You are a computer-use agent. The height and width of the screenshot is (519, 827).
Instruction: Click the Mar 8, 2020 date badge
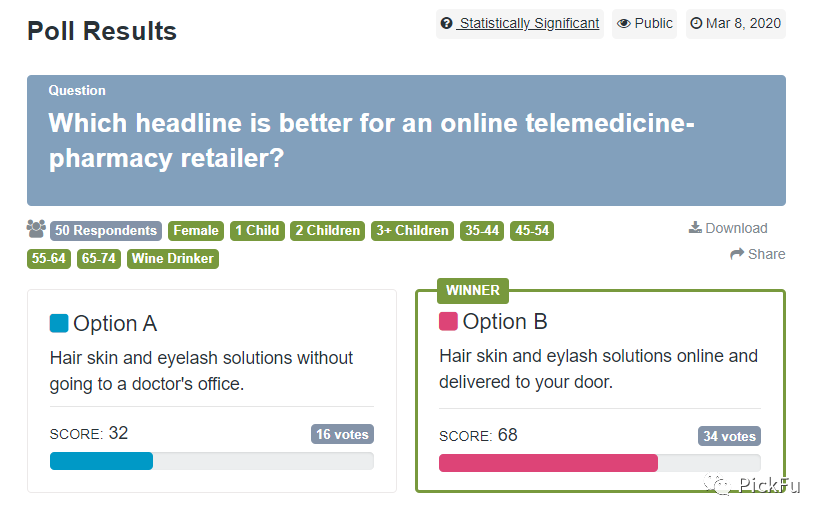pyautogui.click(x=735, y=23)
